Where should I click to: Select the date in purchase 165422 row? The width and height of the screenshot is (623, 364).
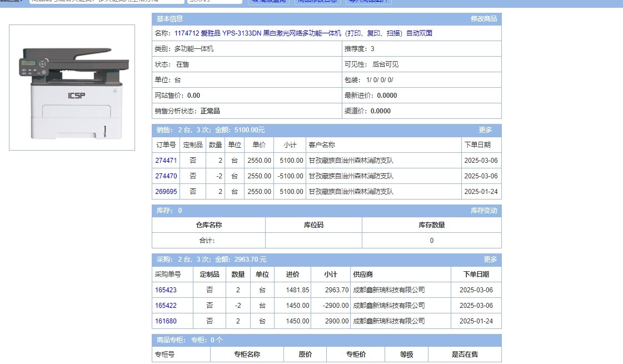point(476,306)
